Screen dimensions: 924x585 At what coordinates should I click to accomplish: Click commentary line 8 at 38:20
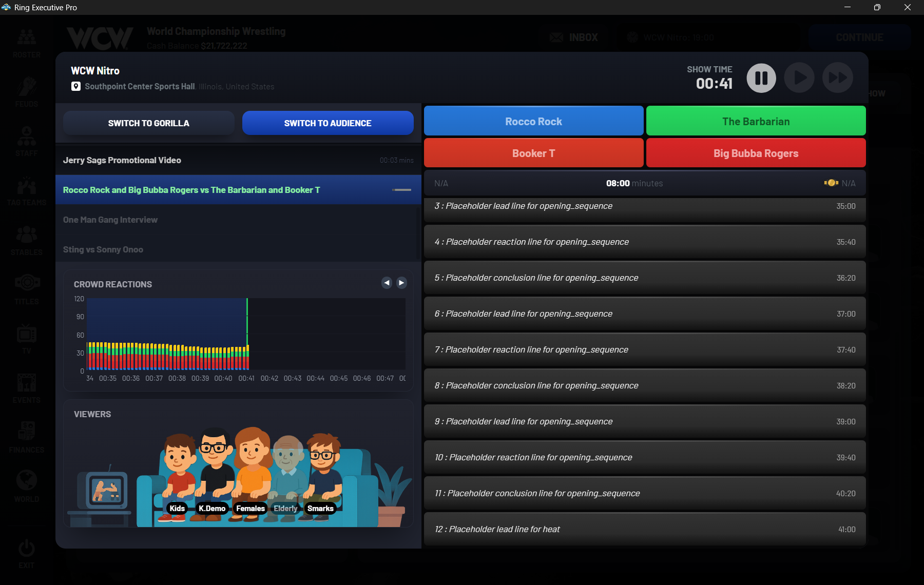point(645,385)
